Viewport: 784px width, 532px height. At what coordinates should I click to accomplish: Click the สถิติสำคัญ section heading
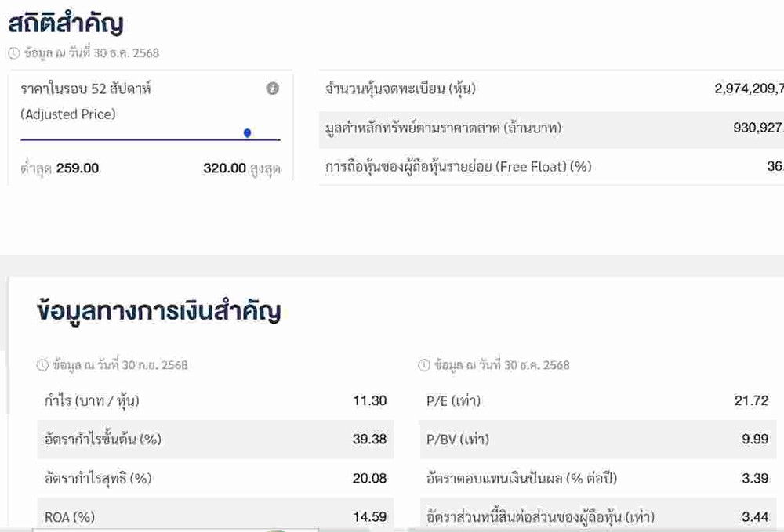tap(66, 24)
